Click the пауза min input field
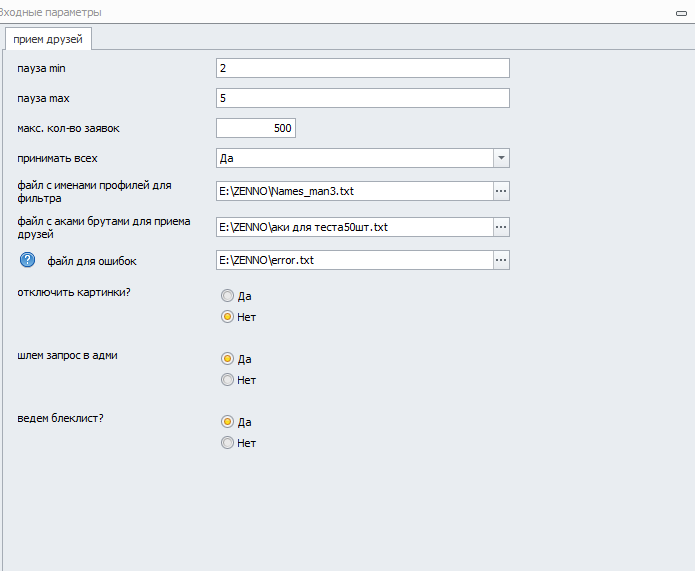The width and height of the screenshot is (695, 571). tap(362, 68)
